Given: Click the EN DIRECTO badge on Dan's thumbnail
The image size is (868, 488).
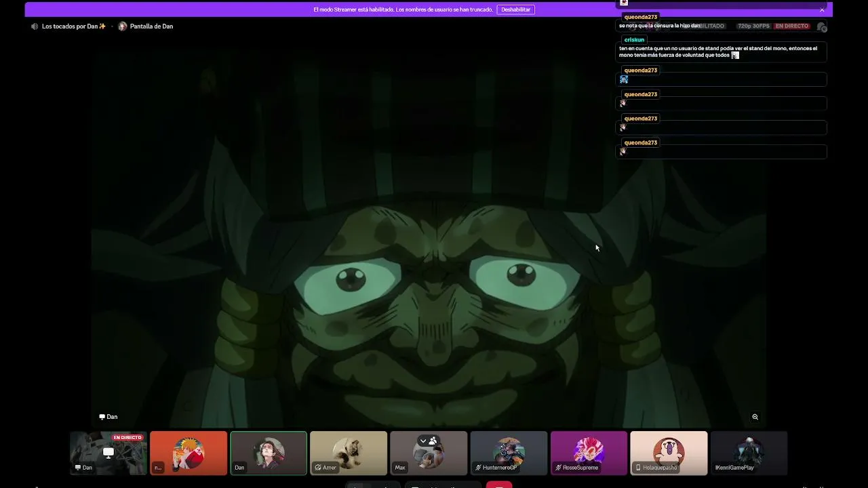Looking at the screenshot, I should click(x=127, y=438).
